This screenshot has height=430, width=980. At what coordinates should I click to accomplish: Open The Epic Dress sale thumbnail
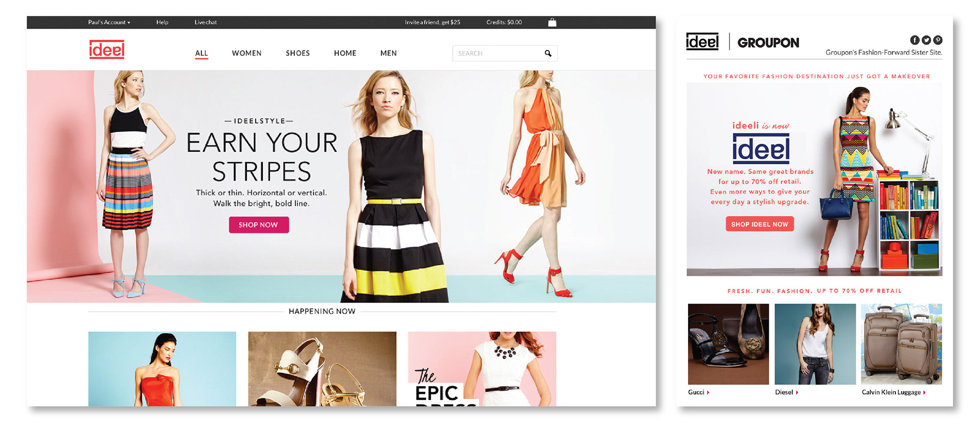click(482, 369)
